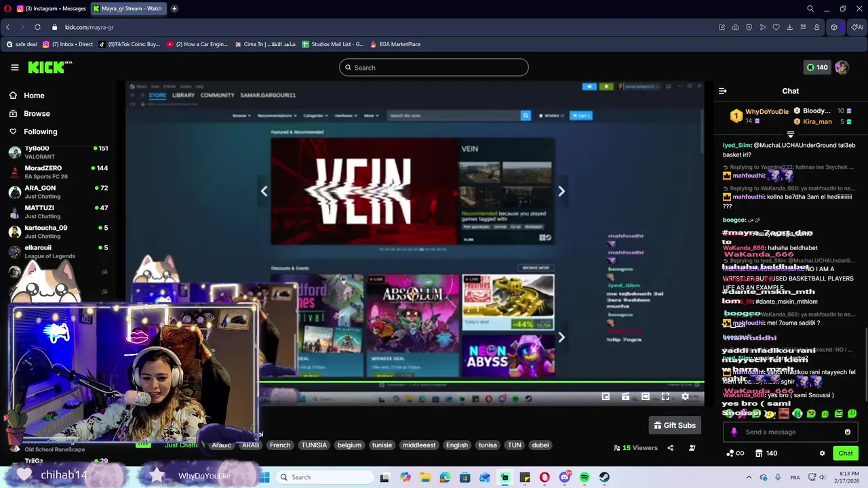Open Spotify from the Windows taskbar
The image size is (868, 488).
(x=584, y=477)
